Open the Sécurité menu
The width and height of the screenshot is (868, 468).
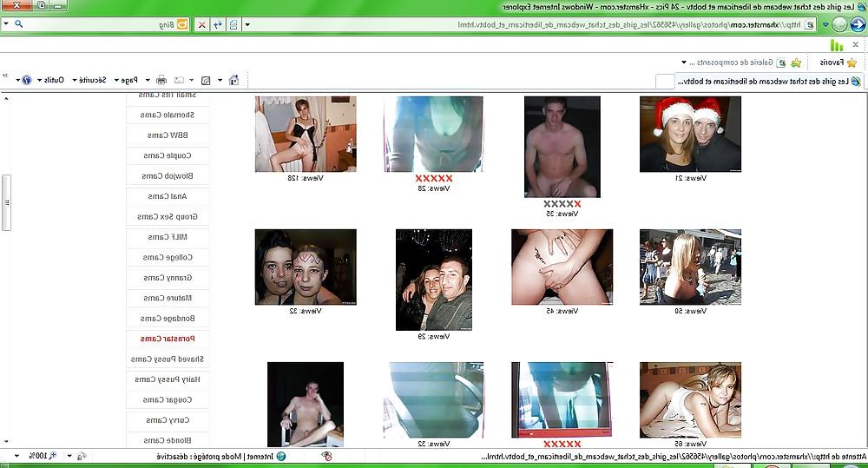pyautogui.click(x=89, y=80)
